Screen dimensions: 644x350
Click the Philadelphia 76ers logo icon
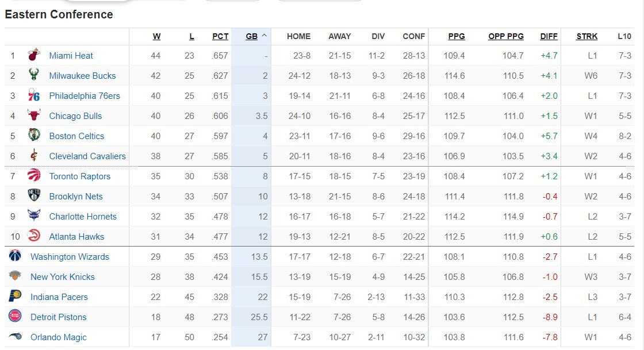pyautogui.click(x=34, y=96)
